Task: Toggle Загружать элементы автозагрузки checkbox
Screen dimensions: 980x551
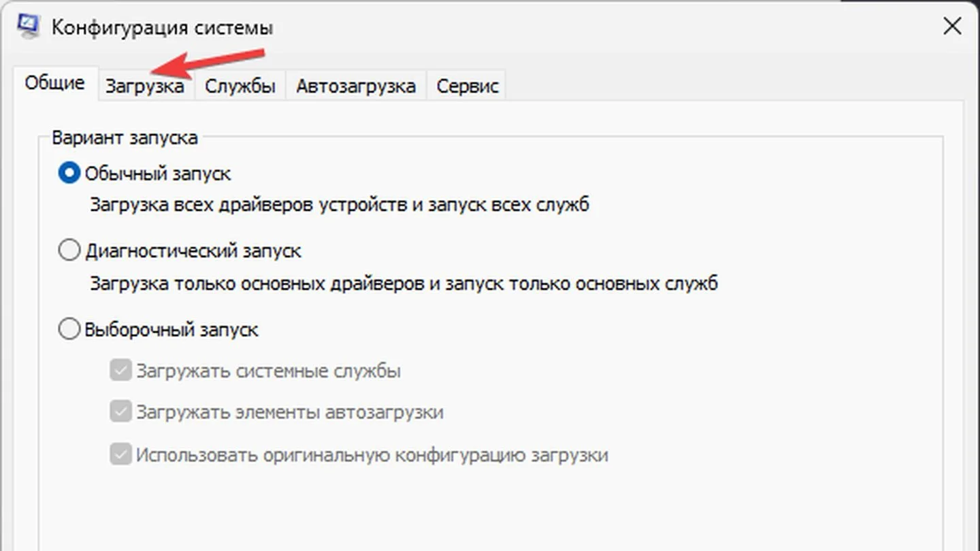Action: (x=120, y=412)
